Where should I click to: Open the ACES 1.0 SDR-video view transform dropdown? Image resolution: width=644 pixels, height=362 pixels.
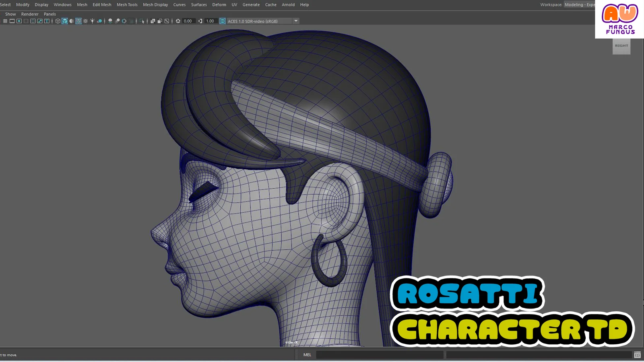(x=296, y=21)
